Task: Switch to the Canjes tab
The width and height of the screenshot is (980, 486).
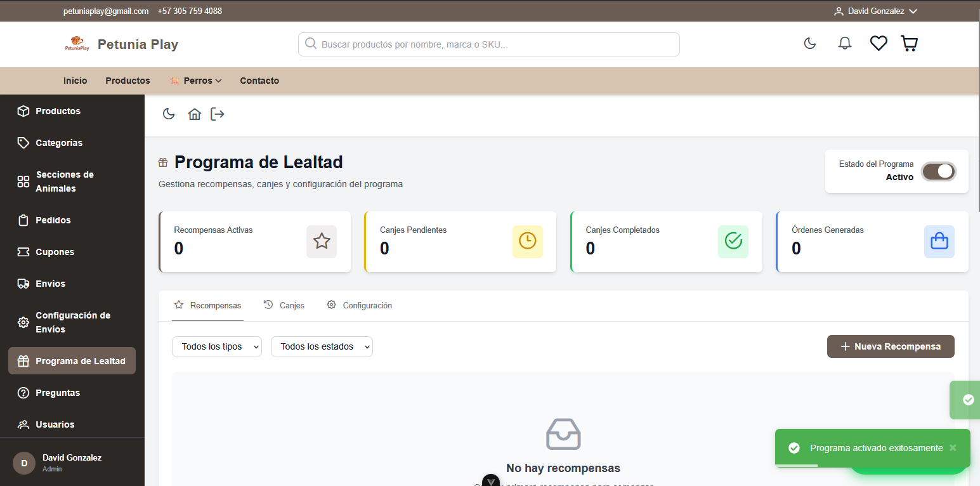Action: click(284, 305)
